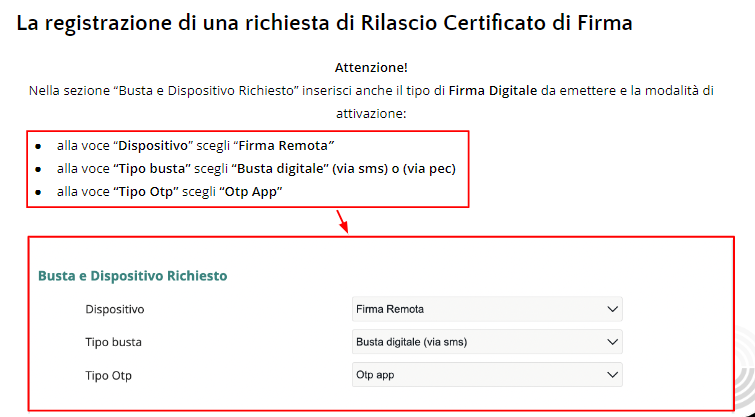The width and height of the screenshot is (755, 417).
Task: Click the Attenzione! heading
Action: (371, 67)
